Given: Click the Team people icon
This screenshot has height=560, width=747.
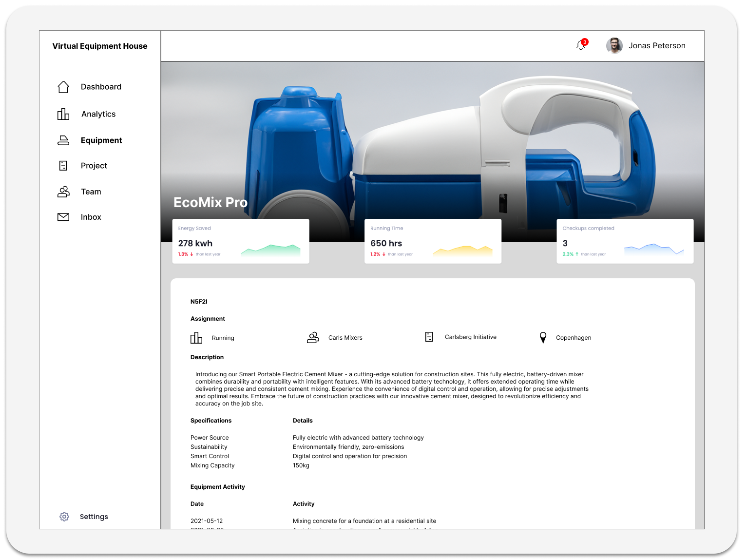Looking at the screenshot, I should point(63,192).
